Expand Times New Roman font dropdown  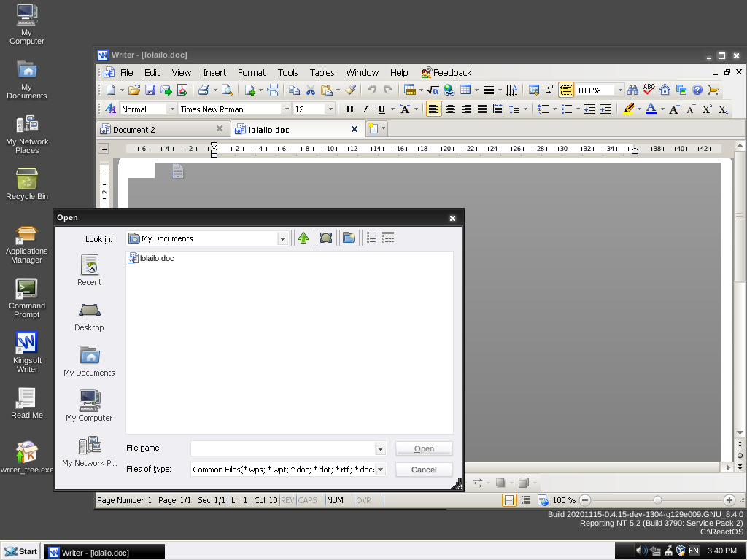[x=287, y=109]
